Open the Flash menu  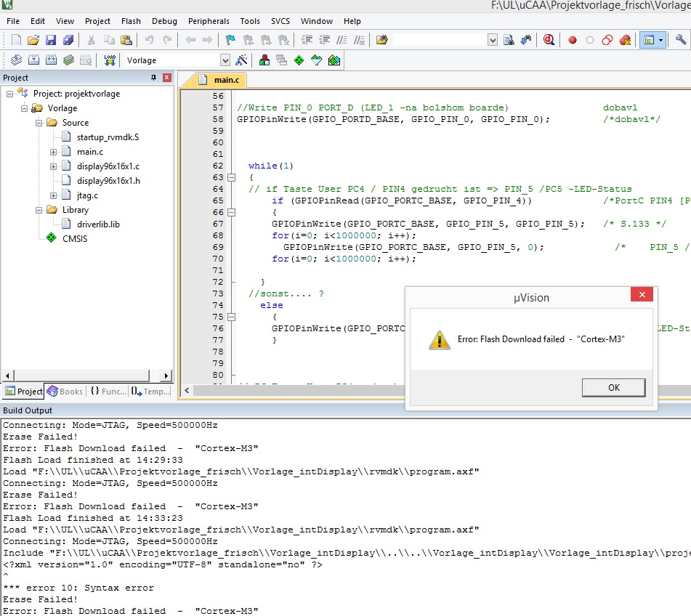[x=131, y=21]
